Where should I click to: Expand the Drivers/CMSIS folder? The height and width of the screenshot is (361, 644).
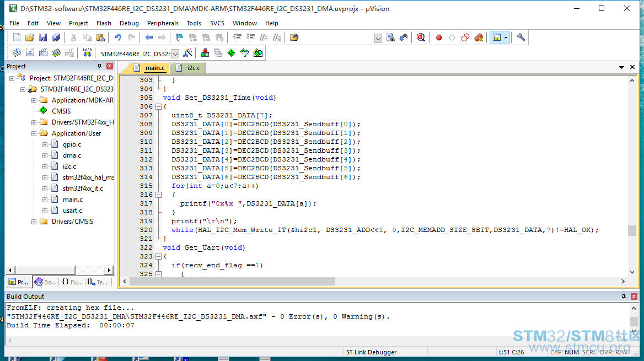pos(34,222)
